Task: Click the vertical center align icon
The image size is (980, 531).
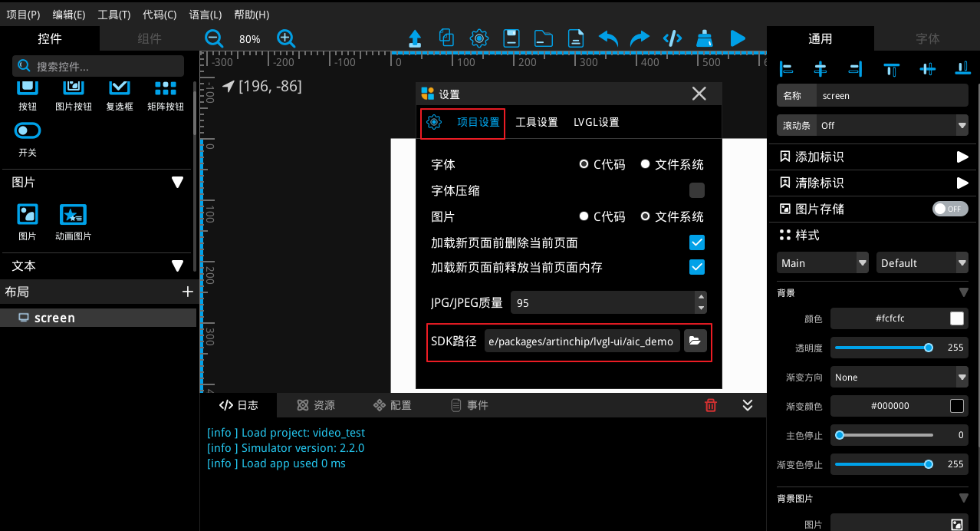Action: point(928,69)
